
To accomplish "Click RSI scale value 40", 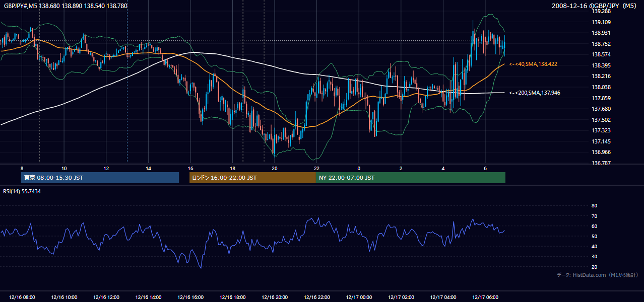I will coord(594,246).
